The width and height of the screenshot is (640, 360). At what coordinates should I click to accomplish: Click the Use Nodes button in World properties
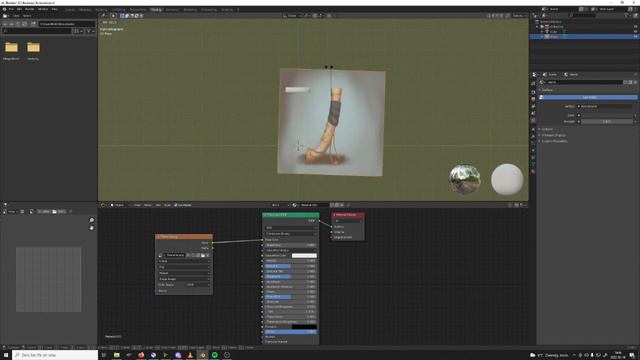pos(589,97)
